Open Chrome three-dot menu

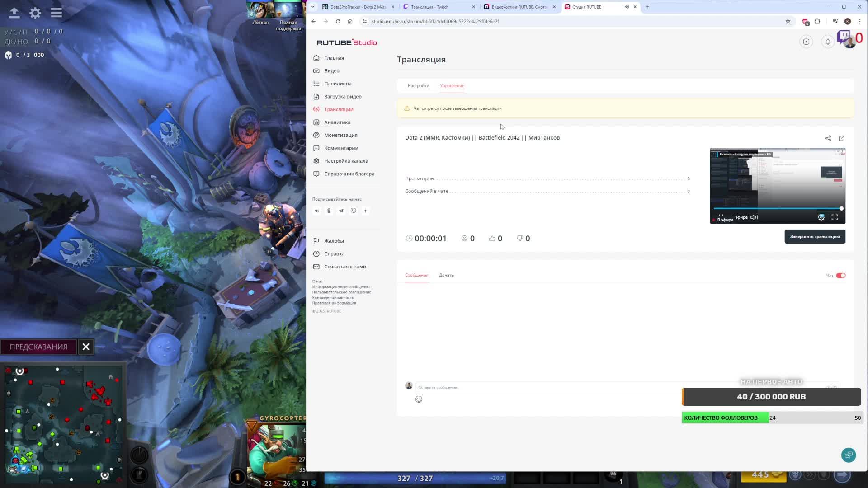pos(859,21)
